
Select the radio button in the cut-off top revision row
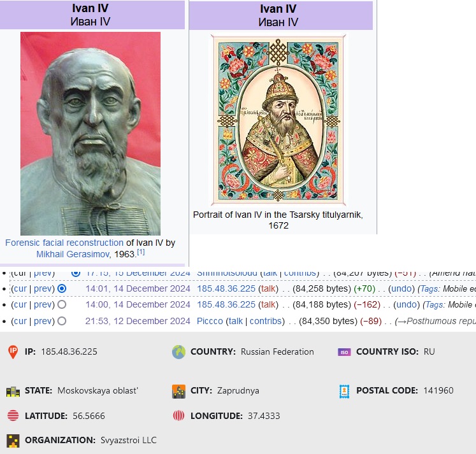coord(76,273)
